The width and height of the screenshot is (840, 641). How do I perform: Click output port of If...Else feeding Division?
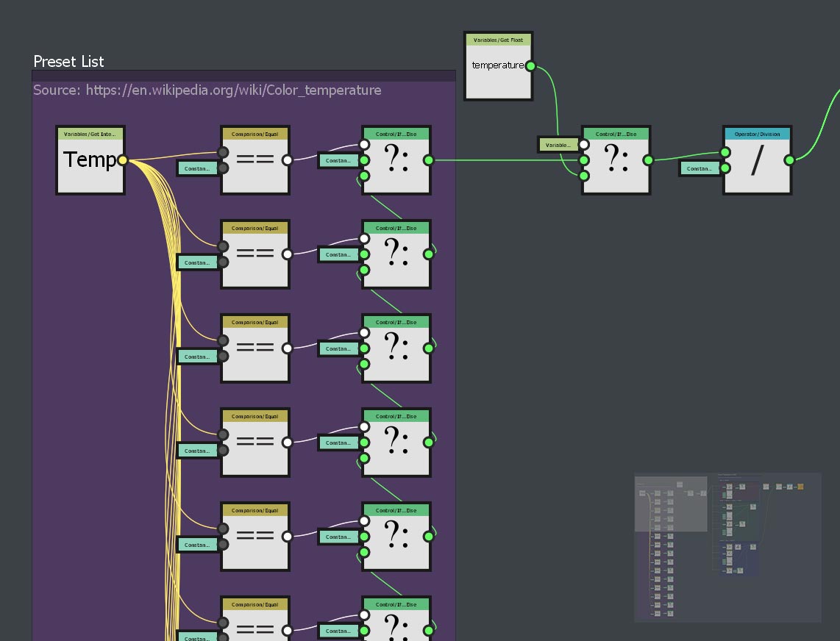(x=648, y=160)
